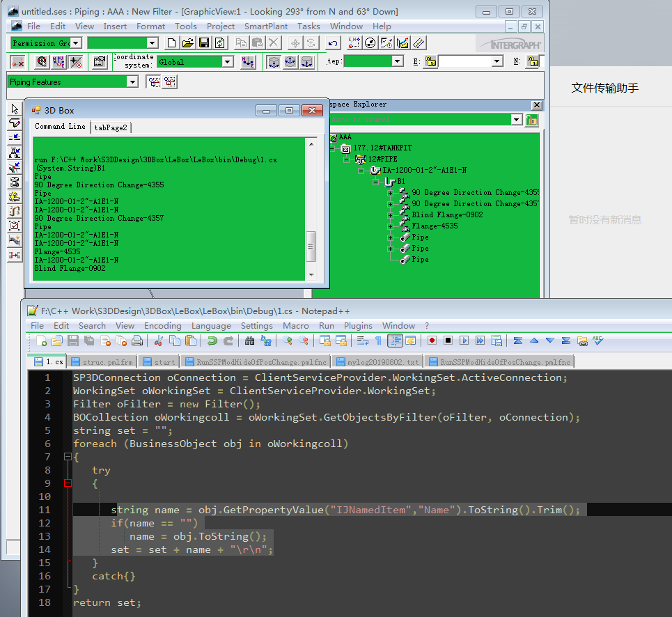The width and height of the screenshot is (672, 617).
Task: Toggle the E coordinate lock
Action: coord(431,62)
